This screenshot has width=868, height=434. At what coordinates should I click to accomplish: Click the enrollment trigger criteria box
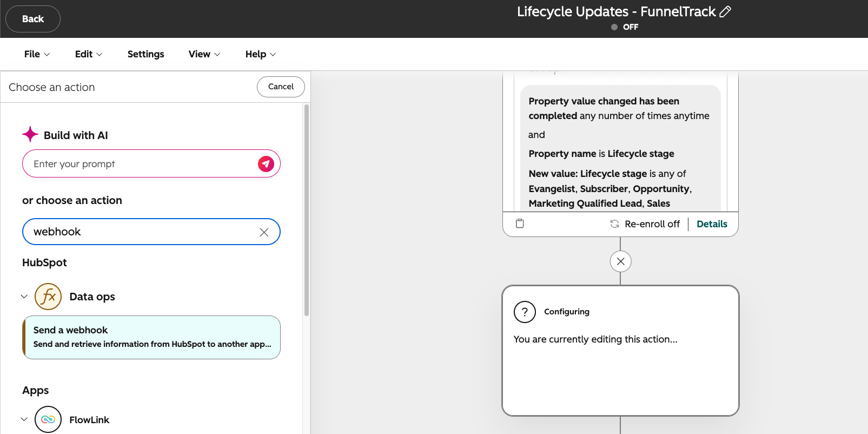(x=620, y=148)
